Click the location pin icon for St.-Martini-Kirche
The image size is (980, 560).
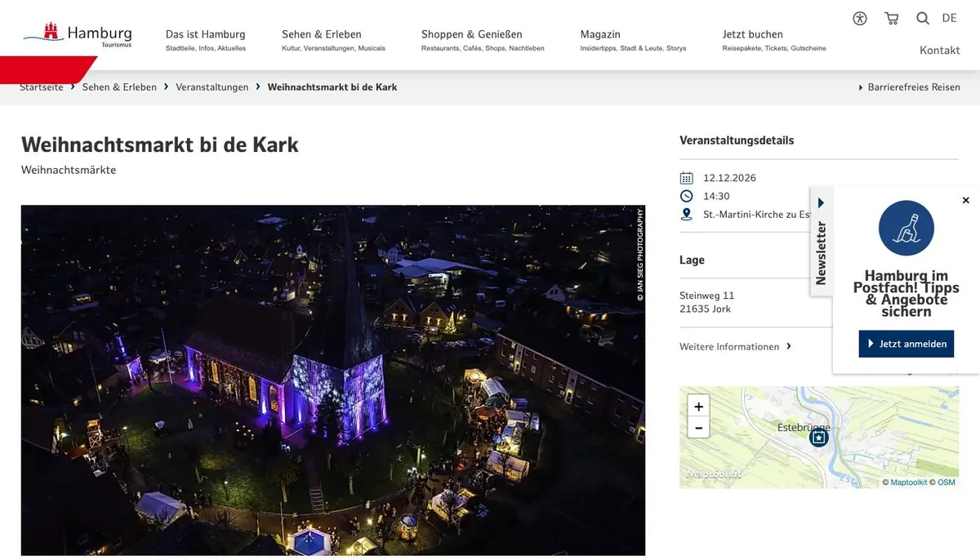(x=686, y=215)
